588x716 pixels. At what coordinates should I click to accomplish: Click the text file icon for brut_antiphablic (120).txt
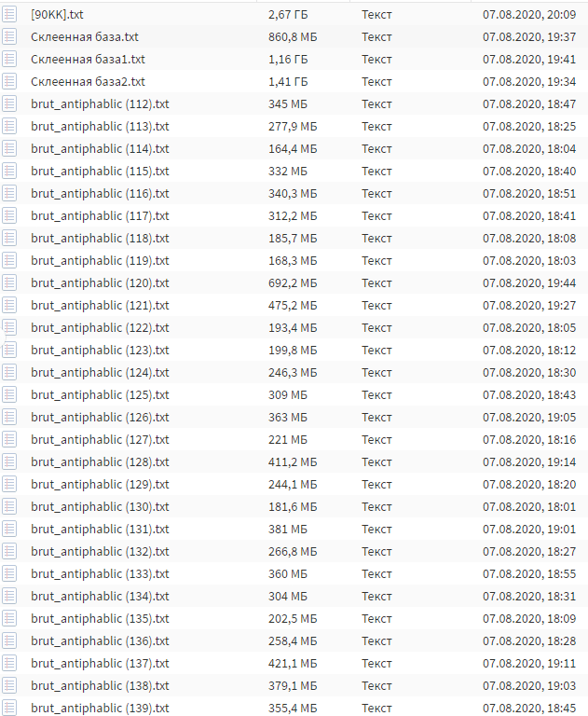(9, 282)
